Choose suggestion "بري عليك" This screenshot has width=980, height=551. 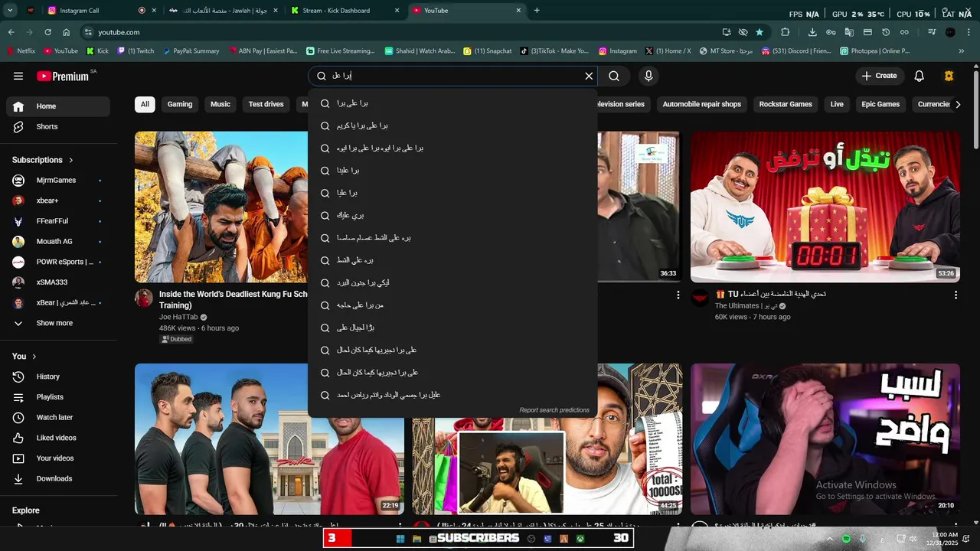click(x=452, y=216)
